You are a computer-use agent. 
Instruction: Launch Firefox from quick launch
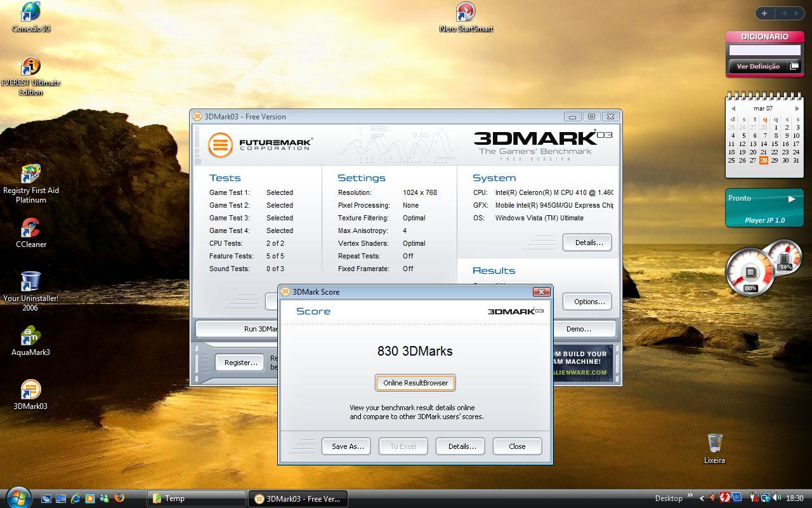tap(119, 498)
